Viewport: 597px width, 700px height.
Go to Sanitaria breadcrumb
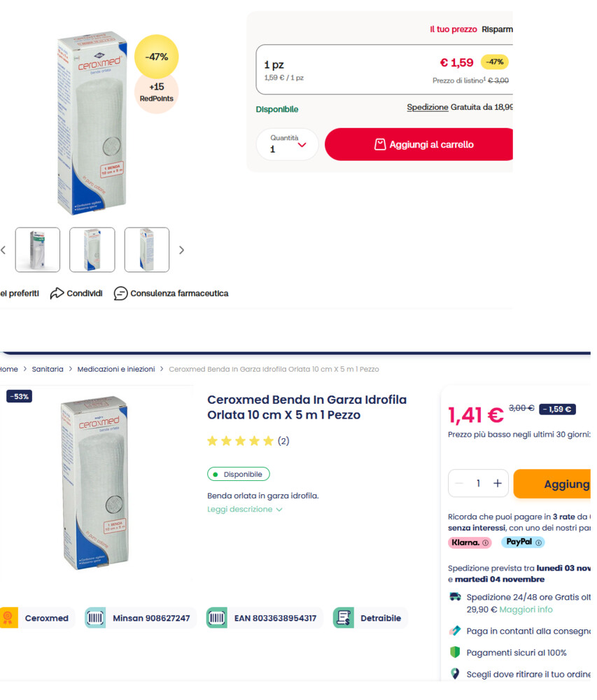point(48,369)
